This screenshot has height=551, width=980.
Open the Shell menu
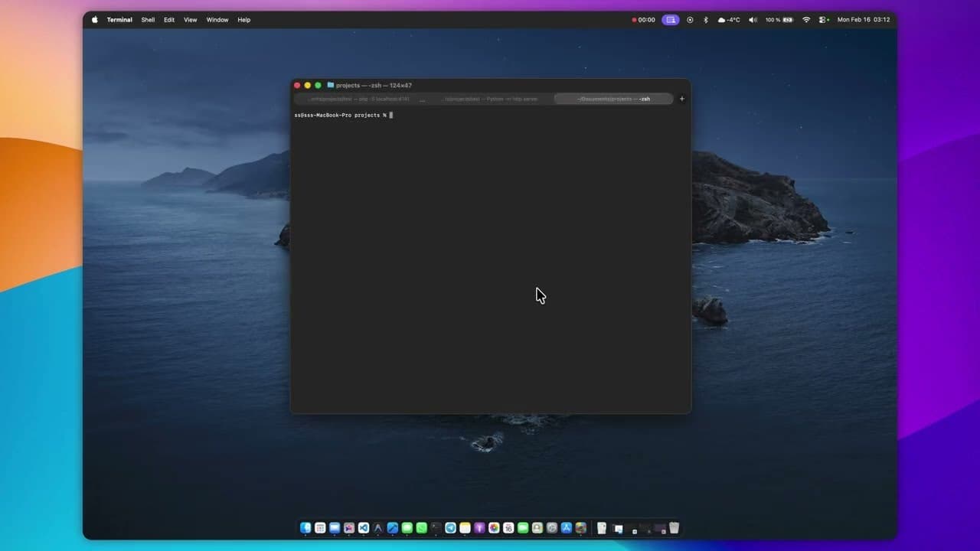(x=148, y=20)
